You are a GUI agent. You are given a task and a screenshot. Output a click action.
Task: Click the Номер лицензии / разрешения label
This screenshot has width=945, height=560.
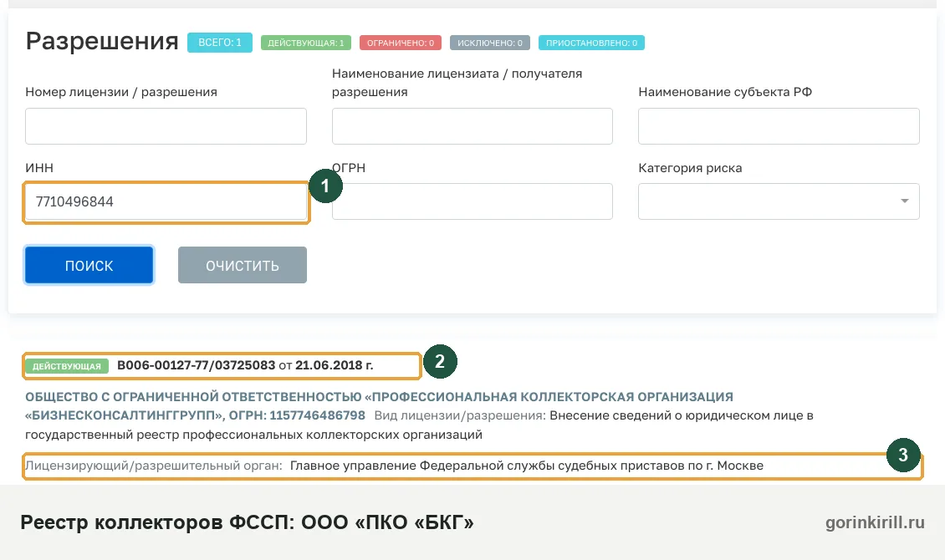(121, 92)
